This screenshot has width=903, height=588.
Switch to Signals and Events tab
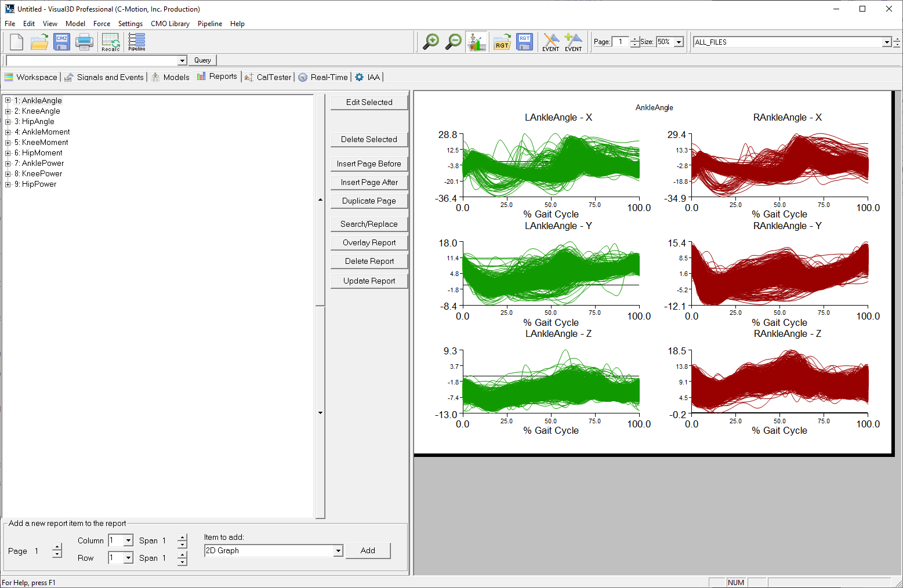click(x=104, y=77)
